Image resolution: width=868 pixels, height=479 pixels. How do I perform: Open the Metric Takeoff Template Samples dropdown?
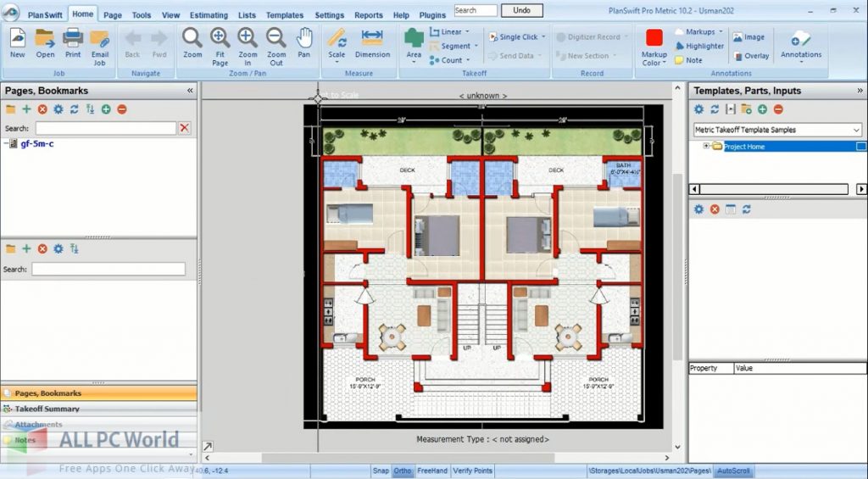click(856, 130)
